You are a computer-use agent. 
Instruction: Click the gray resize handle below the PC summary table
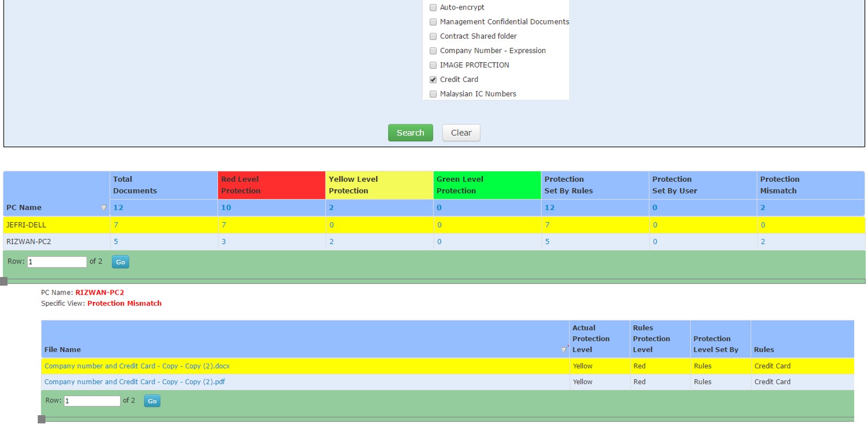[4, 281]
